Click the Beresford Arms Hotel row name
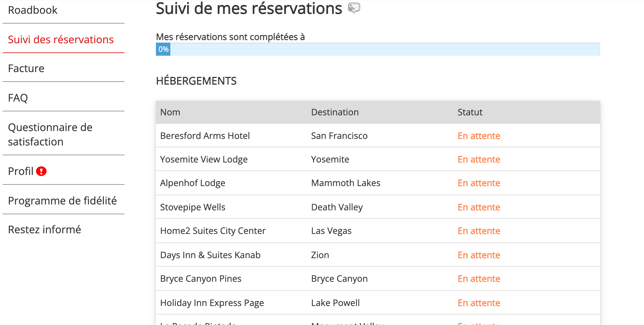 tap(205, 136)
